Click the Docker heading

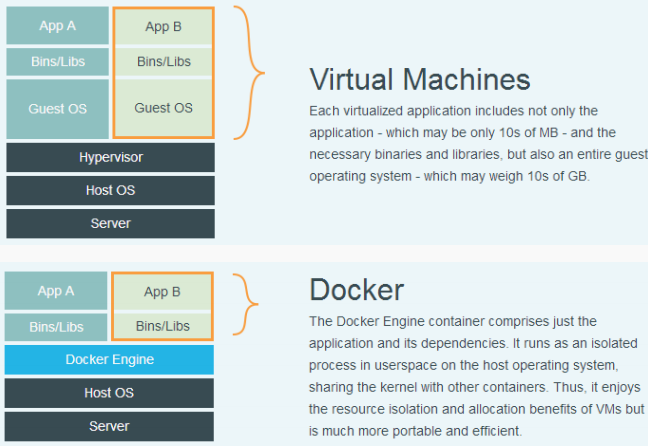click(357, 290)
